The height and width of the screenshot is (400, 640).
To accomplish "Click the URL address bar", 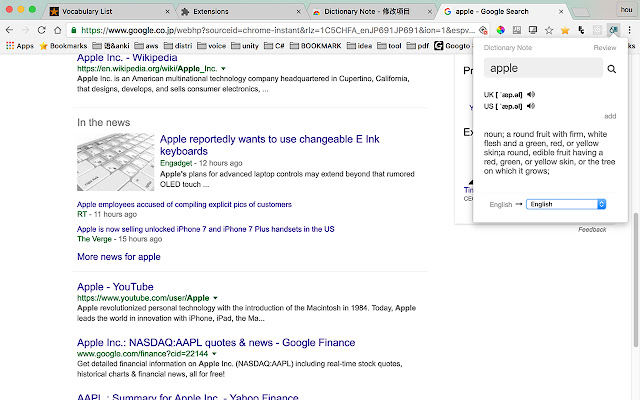I will [x=278, y=30].
